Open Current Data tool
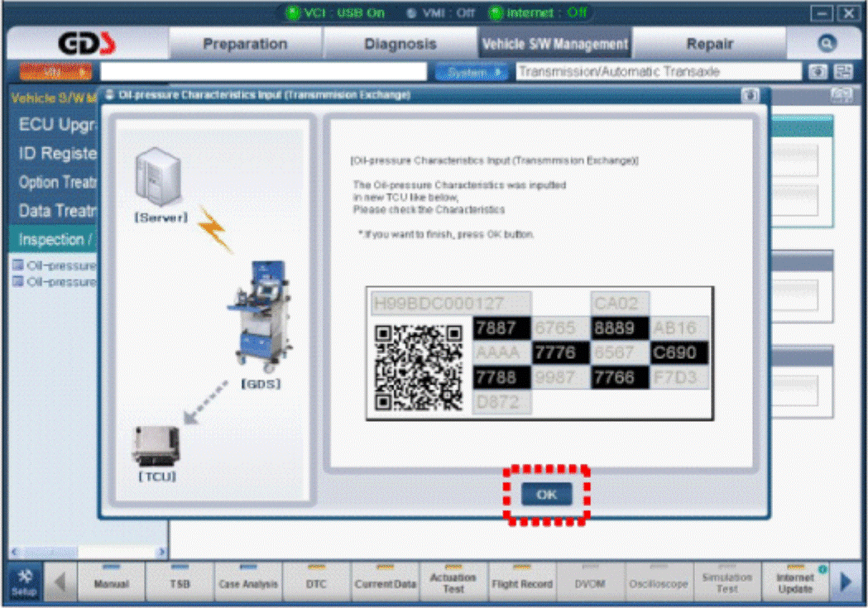Viewport: 868px width, 608px height. point(386,582)
